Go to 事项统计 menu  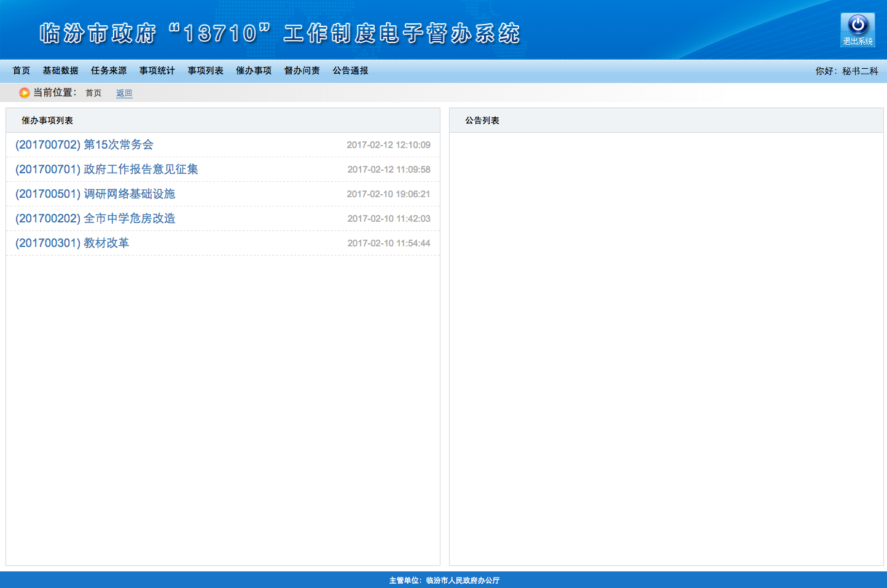[157, 71]
